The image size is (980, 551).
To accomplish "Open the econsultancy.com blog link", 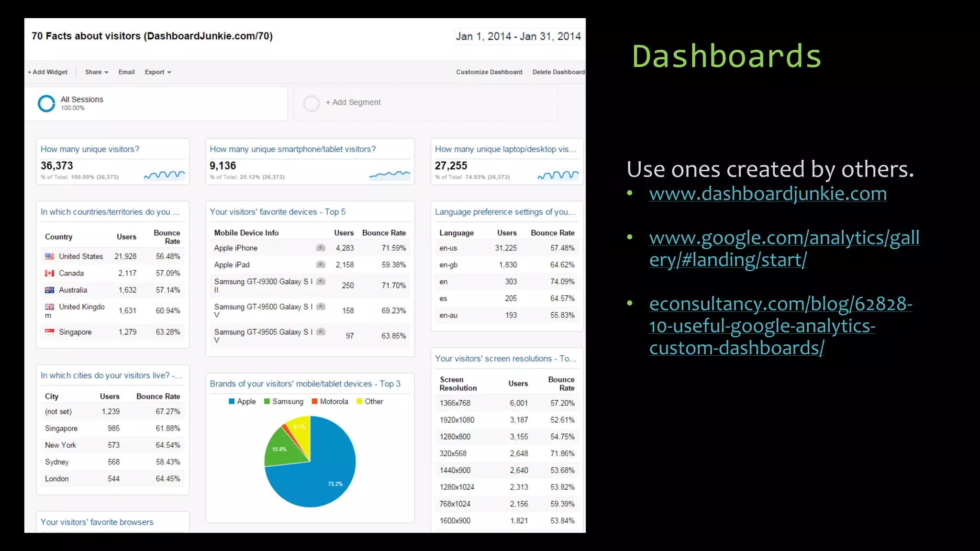I will [780, 326].
